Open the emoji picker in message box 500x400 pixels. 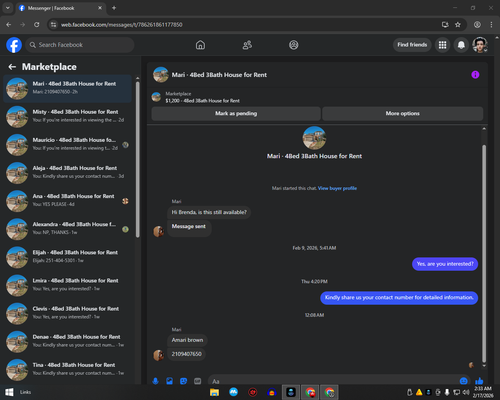[x=463, y=381]
